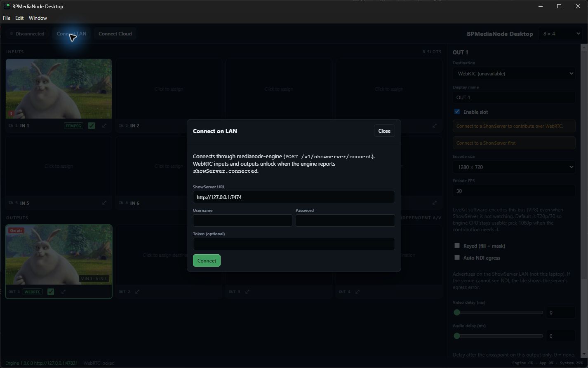The image size is (588, 368).
Task: Click the WEBRTC badge on OUT 1
Action: (33, 292)
